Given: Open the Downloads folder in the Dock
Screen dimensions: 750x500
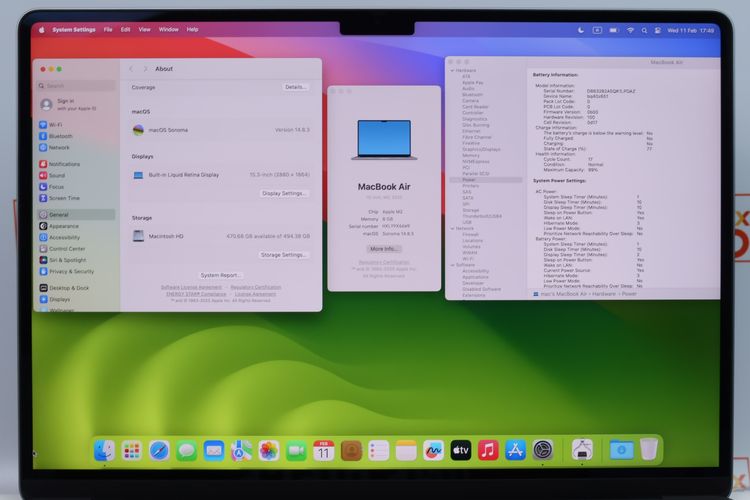Looking at the screenshot, I should pos(621,450).
